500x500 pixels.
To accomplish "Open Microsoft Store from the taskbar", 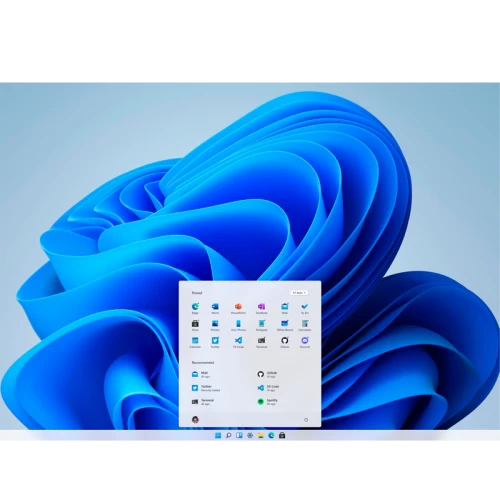I will coord(282,435).
